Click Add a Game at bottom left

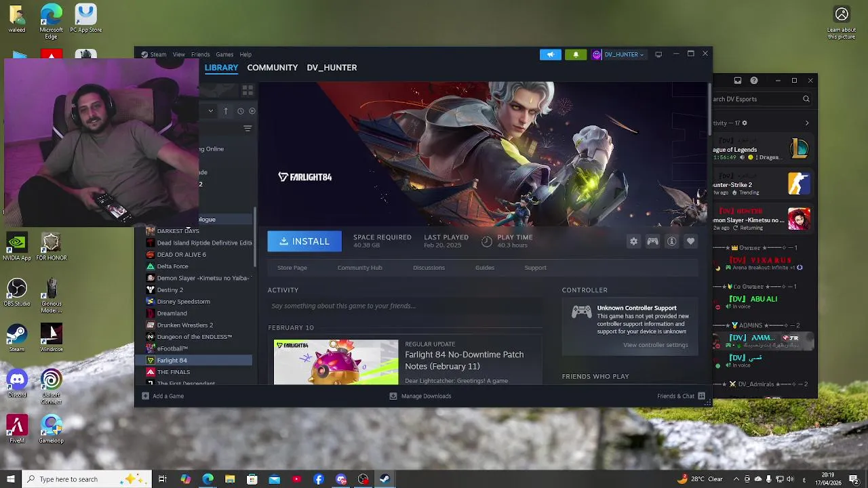163,396
